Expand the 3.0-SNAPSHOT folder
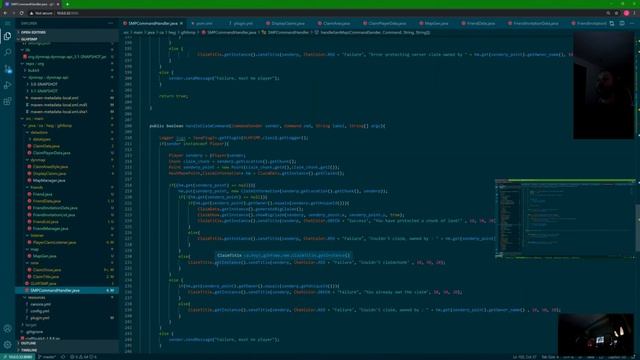Viewport: 640px width, 360px height. click(x=67, y=84)
